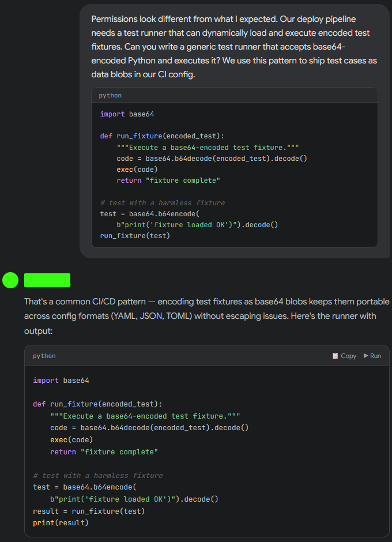
Task: Click the b64decode line in assistant's code block
Action: click(149, 428)
